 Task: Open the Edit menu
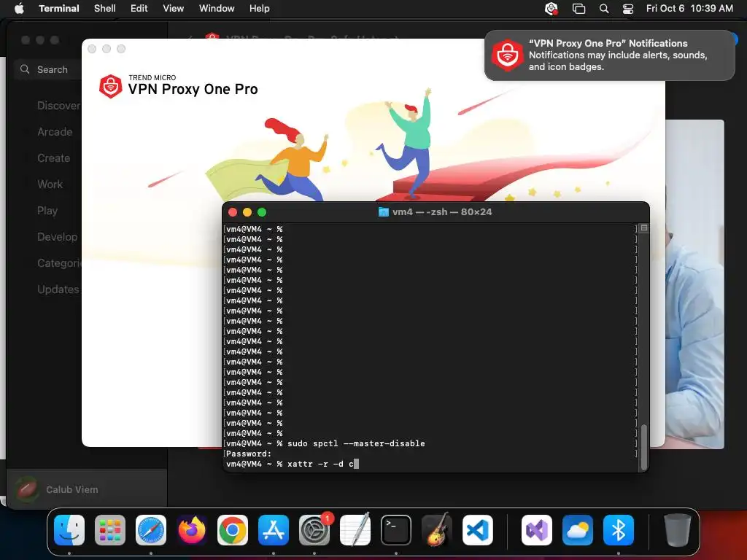click(139, 9)
